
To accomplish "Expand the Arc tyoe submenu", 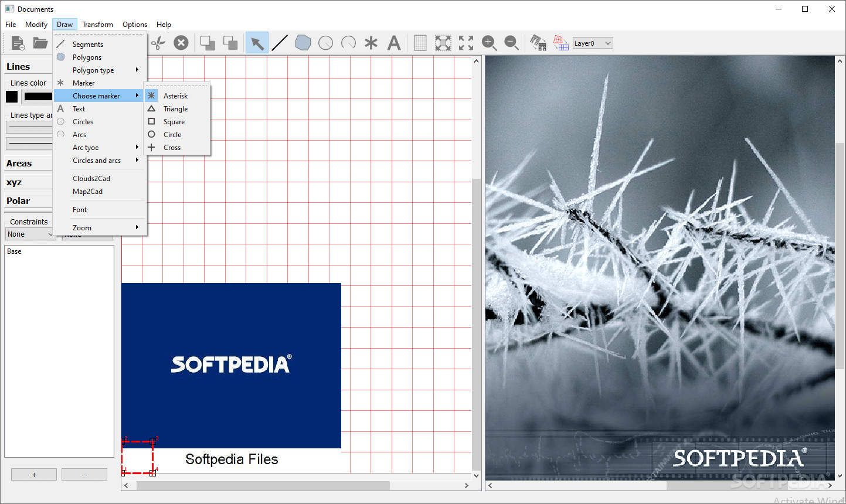I will [x=99, y=148].
